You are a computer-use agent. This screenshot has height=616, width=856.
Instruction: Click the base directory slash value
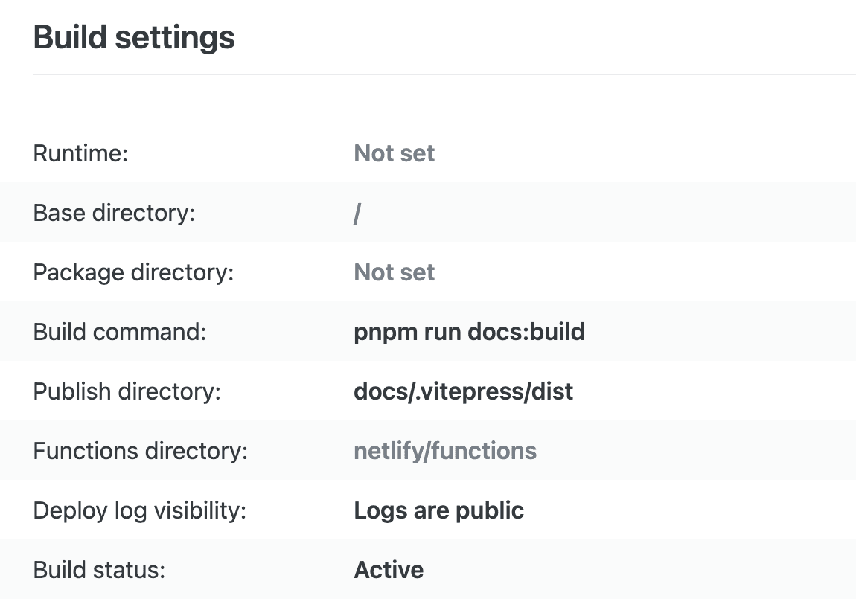point(357,213)
